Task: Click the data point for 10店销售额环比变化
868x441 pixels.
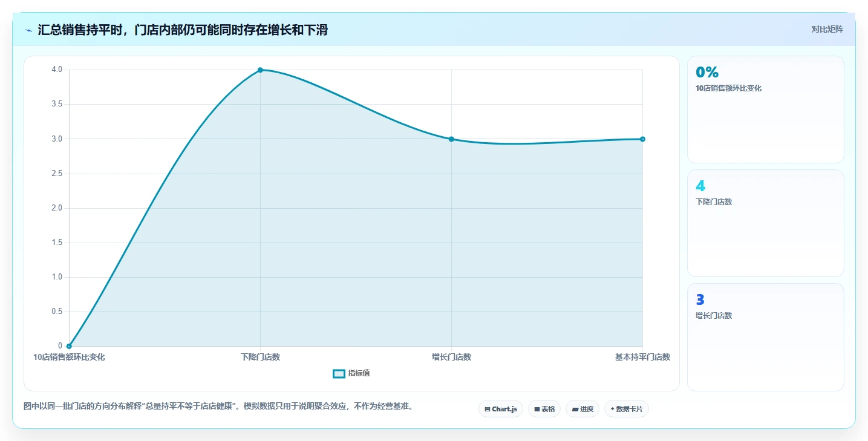Action: coord(69,346)
